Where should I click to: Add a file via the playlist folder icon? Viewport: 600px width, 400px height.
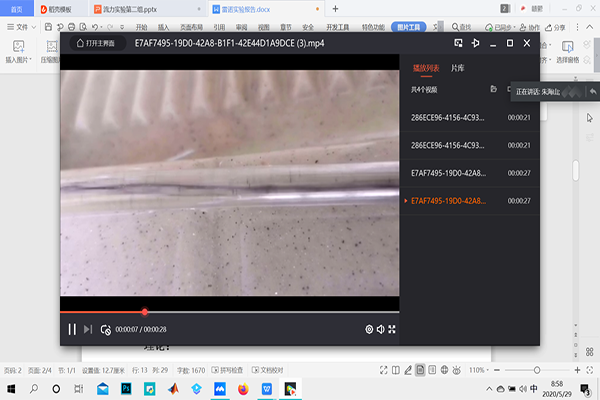(x=494, y=90)
